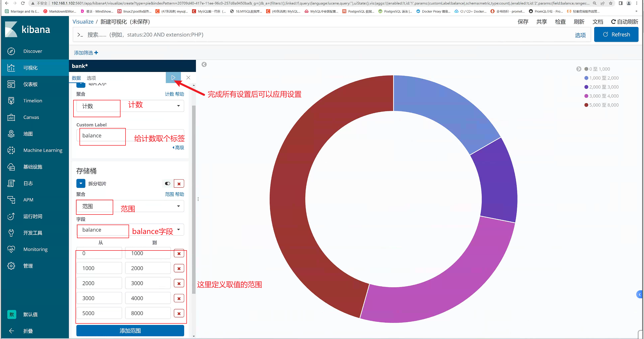Collapse the editor panel arrow
Screen dimensions: 644x339
(204, 64)
